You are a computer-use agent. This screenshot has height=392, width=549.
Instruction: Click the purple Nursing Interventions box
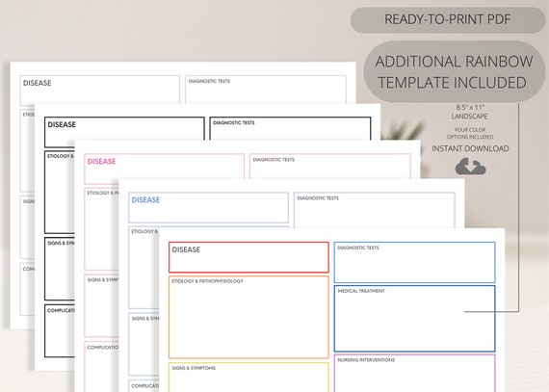tap(414, 373)
